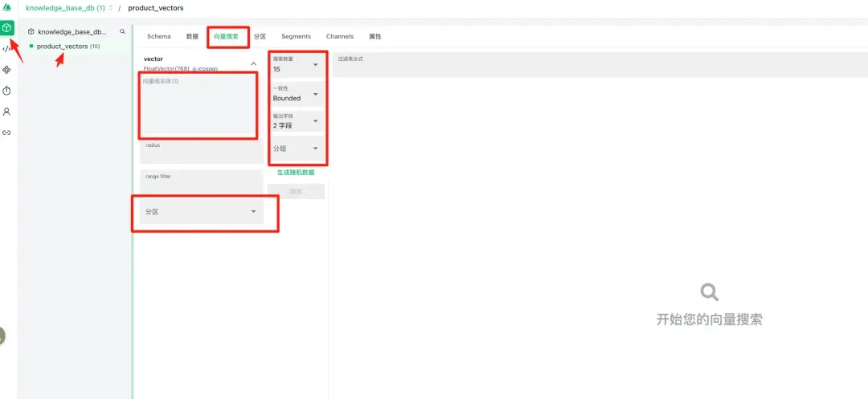
Task: Select product_vectors collection in tree
Action: coord(63,47)
